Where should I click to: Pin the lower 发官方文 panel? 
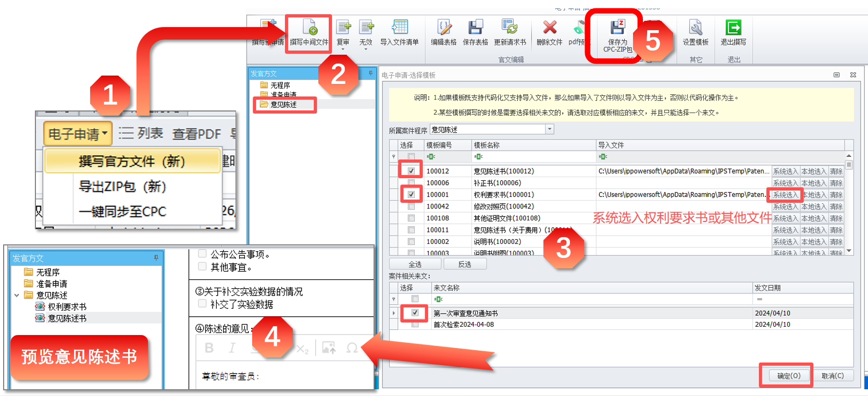point(156,258)
